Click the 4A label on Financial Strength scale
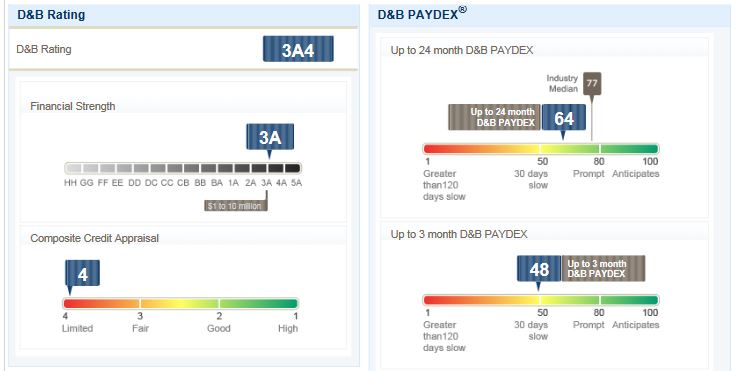Image resolution: width=739 pixels, height=371 pixels. (281, 183)
